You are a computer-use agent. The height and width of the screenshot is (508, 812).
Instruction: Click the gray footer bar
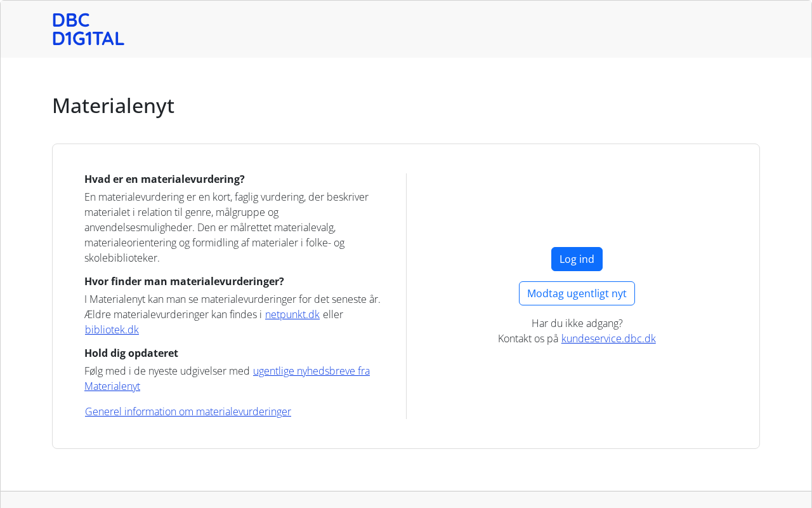[406, 500]
